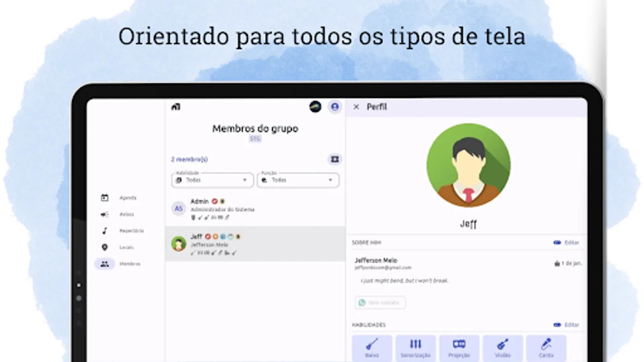644x362 pixels.
Task: Click the email address under Jefferson Melo
Action: (x=383, y=267)
